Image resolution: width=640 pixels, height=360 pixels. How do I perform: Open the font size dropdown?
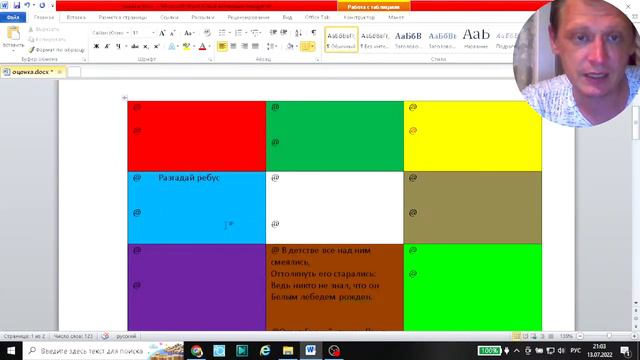tap(153, 33)
